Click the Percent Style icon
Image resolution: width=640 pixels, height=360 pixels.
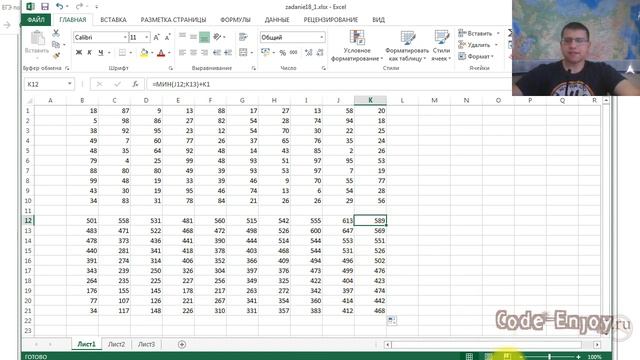(282, 53)
